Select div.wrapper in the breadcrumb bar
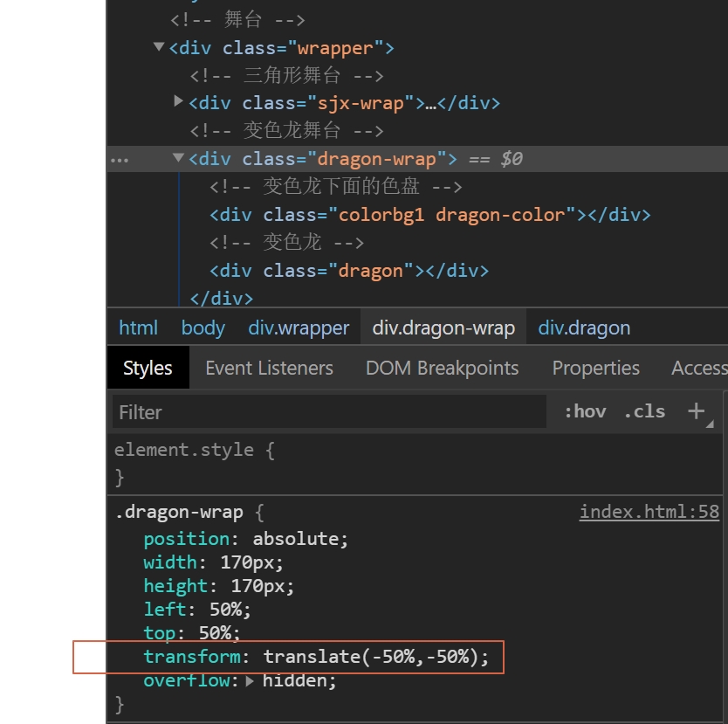Image resolution: width=728 pixels, height=724 pixels. 299,328
